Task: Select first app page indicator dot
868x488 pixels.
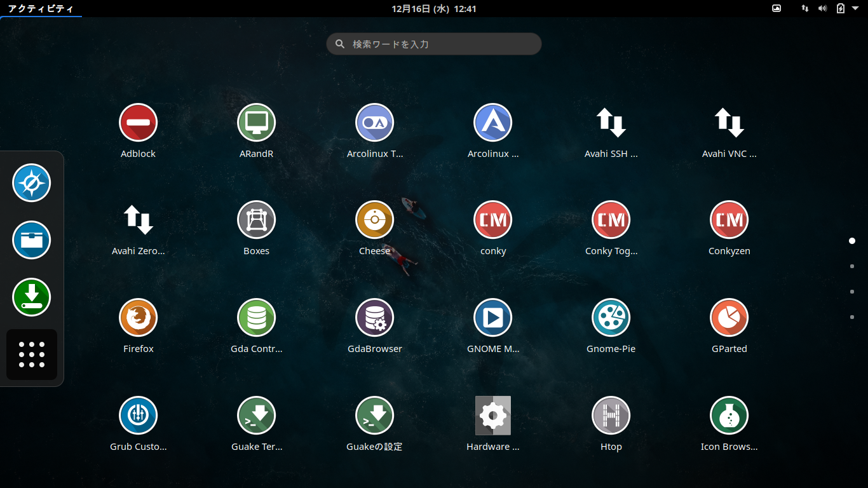Action: click(x=852, y=241)
